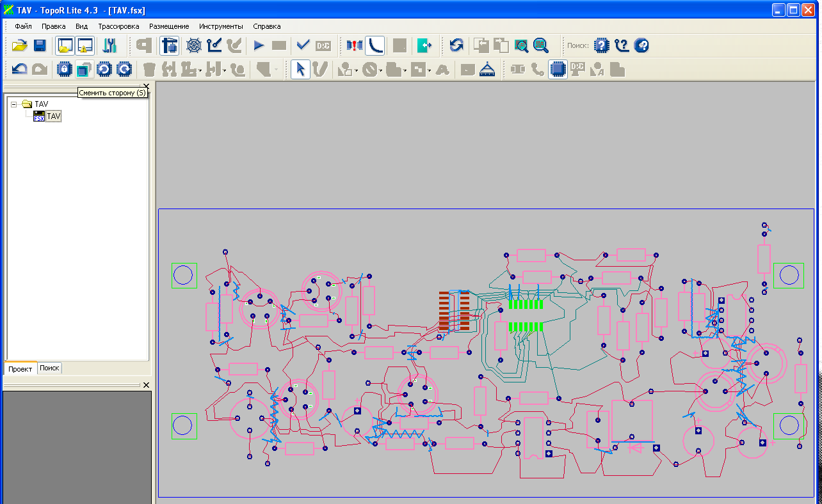
Task: Open the Трассировка menu
Action: 118,26
